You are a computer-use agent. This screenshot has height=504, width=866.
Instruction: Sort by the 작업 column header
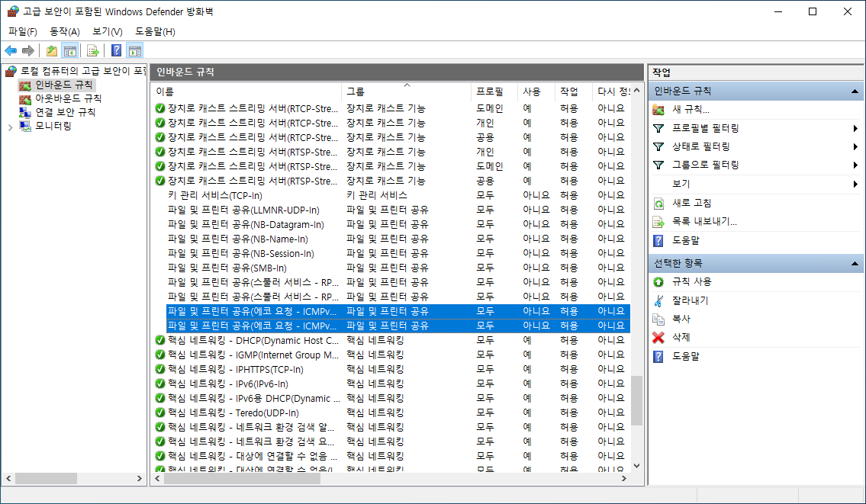point(573,91)
